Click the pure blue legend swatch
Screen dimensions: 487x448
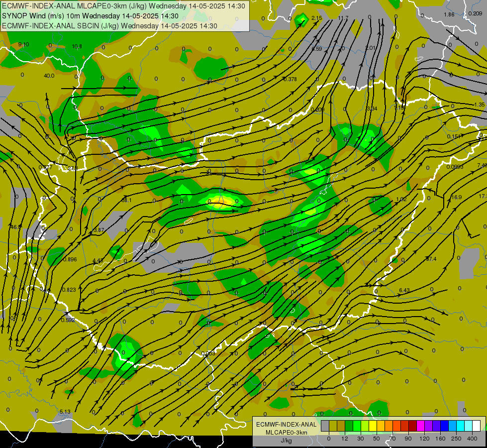coord(445,426)
